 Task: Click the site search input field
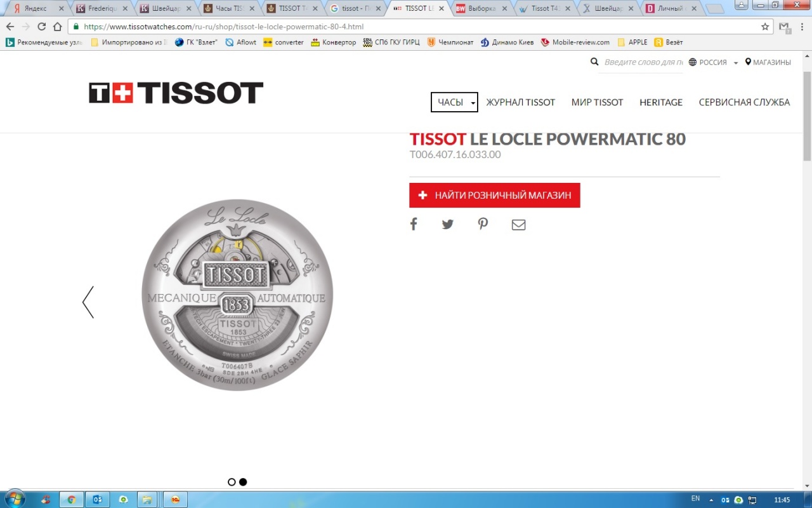643,62
